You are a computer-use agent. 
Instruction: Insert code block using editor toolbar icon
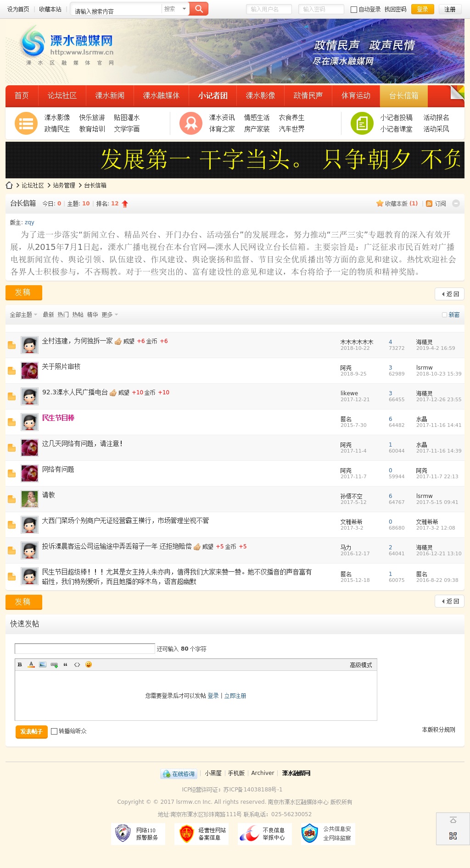(77, 664)
